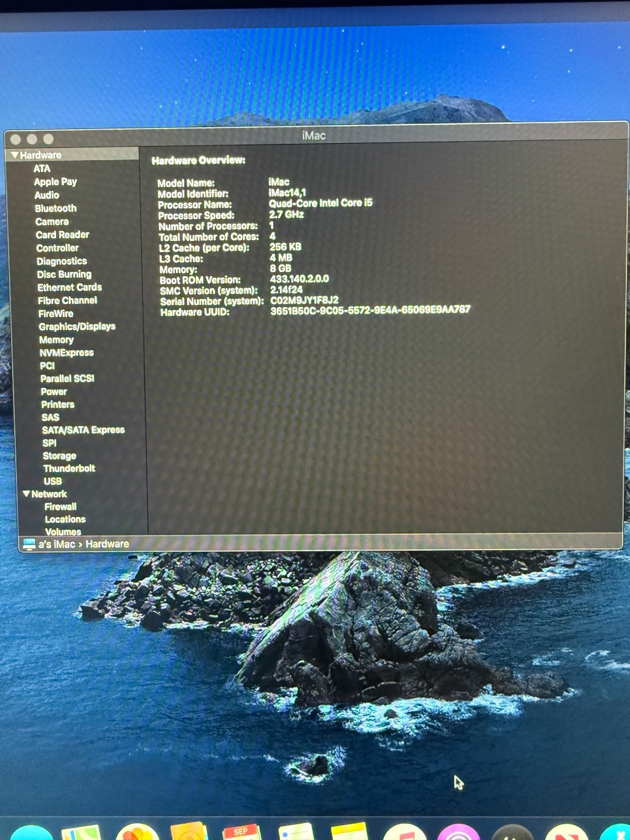
Task: Click the "Total Number of Cores:" label
Action: tap(209, 237)
